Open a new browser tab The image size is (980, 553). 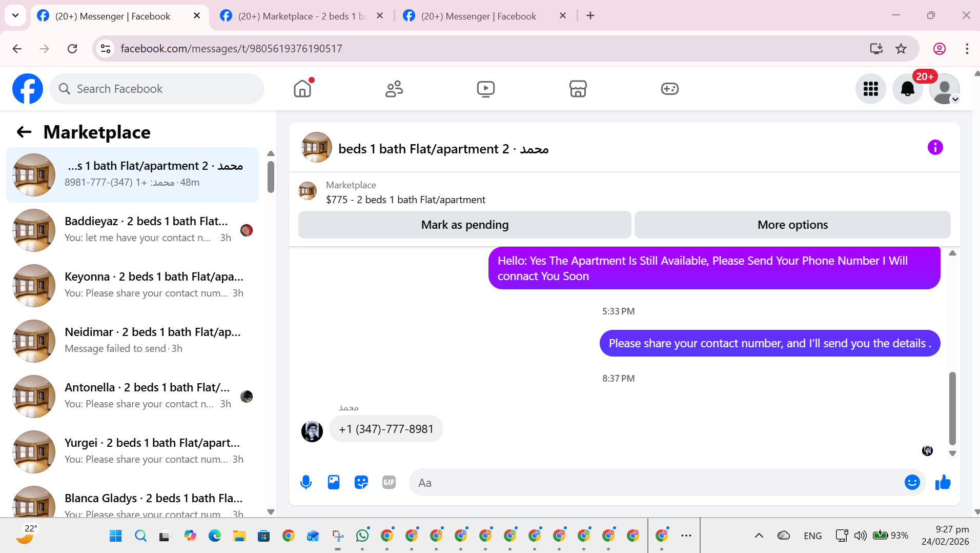(x=590, y=16)
